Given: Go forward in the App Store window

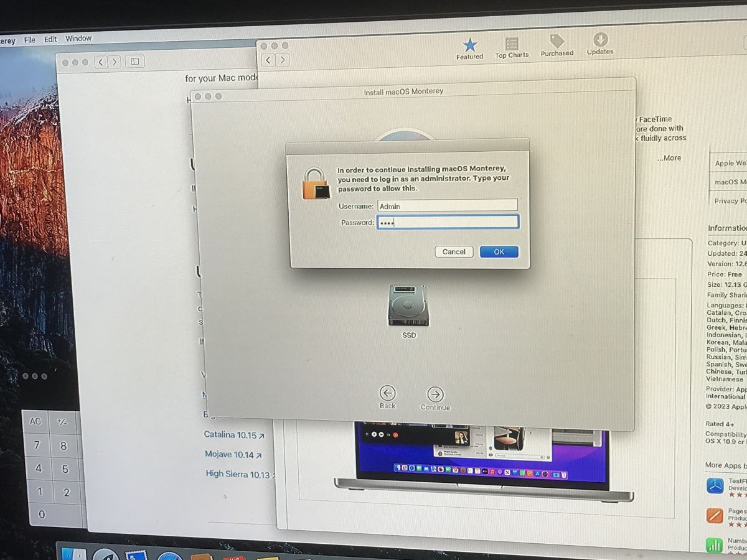Looking at the screenshot, I should [283, 60].
